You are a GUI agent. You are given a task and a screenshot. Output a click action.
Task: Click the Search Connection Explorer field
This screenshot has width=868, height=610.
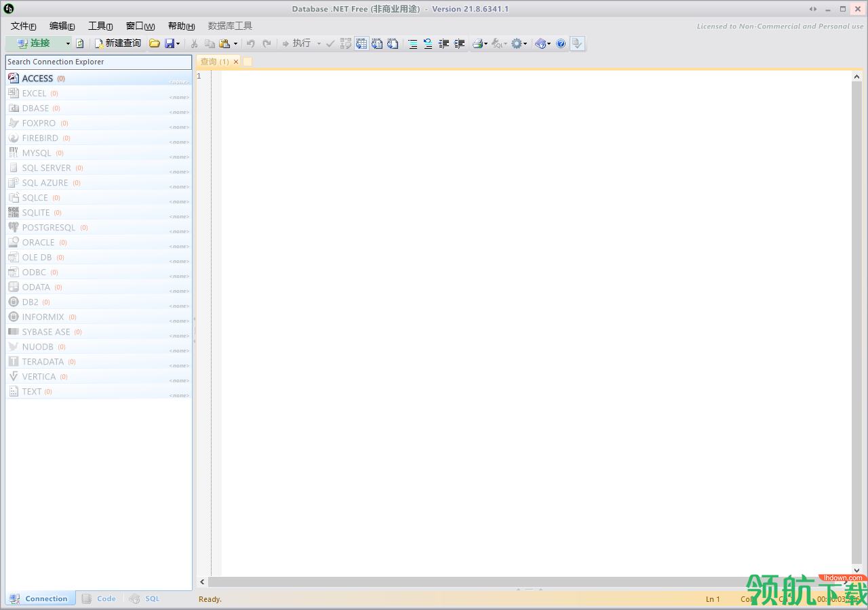coord(99,62)
